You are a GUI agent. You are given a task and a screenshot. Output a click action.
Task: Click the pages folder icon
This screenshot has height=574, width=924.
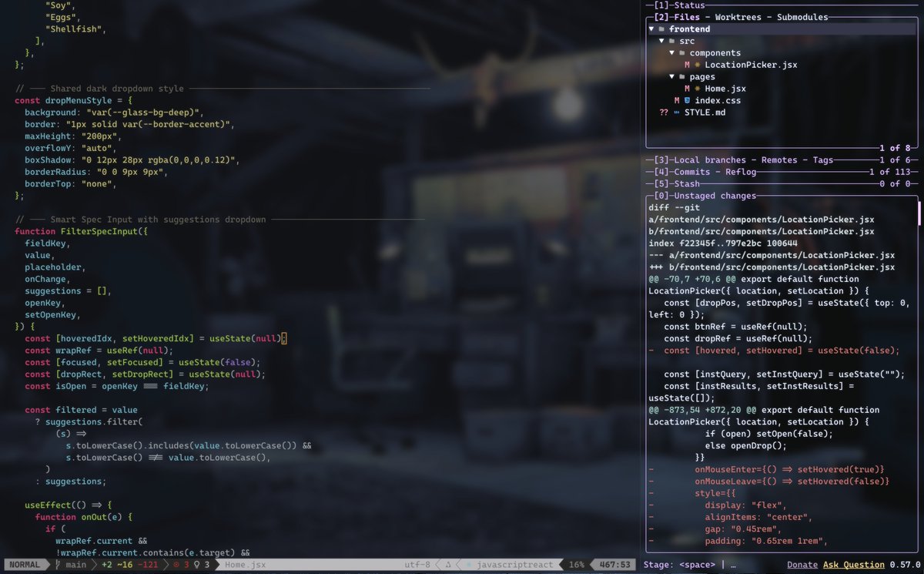point(682,77)
